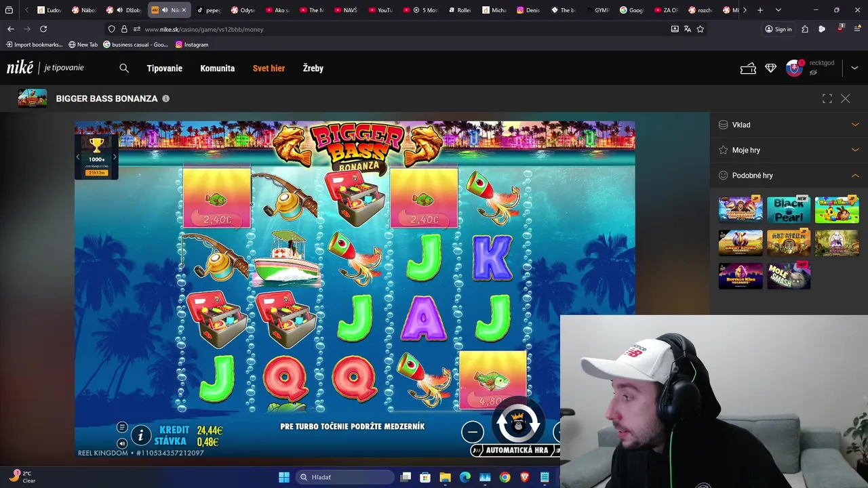Expand the Vklad section
The image size is (868, 488).
click(x=789, y=125)
